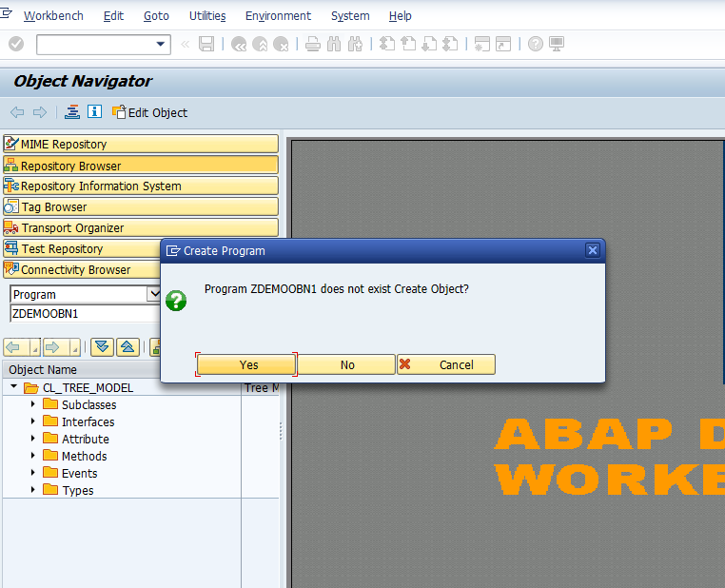Click the tree history back button

coord(22,347)
